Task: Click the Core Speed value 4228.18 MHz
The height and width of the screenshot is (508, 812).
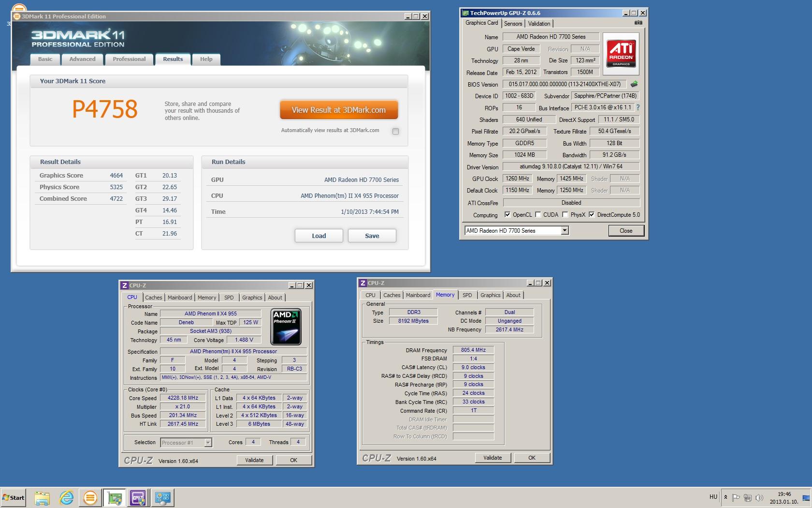Action: click(183, 398)
